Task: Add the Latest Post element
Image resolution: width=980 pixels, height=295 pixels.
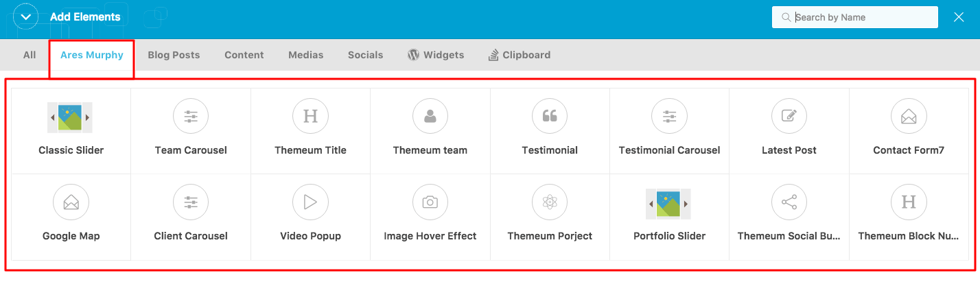Action: click(789, 130)
